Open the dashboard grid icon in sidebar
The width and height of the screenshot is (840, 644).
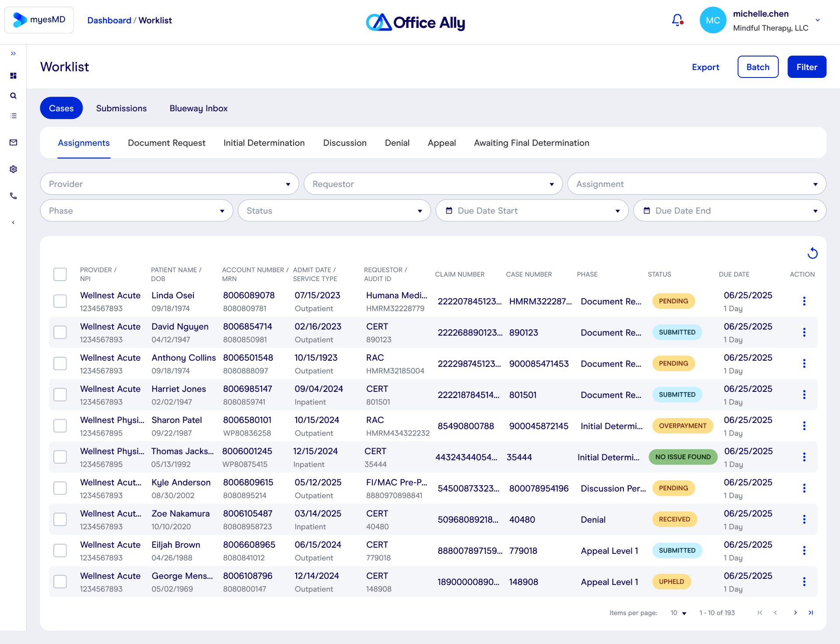pos(13,76)
